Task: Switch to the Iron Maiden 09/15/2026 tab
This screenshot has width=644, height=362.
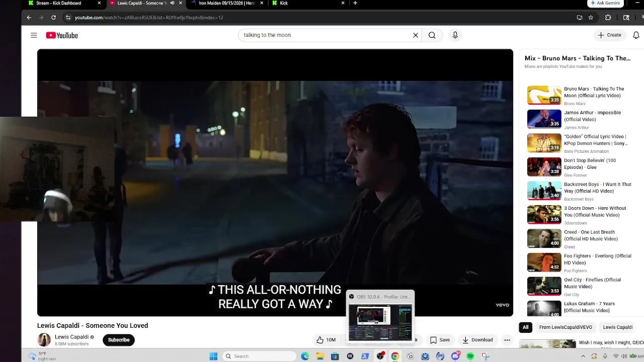Action: (226, 3)
